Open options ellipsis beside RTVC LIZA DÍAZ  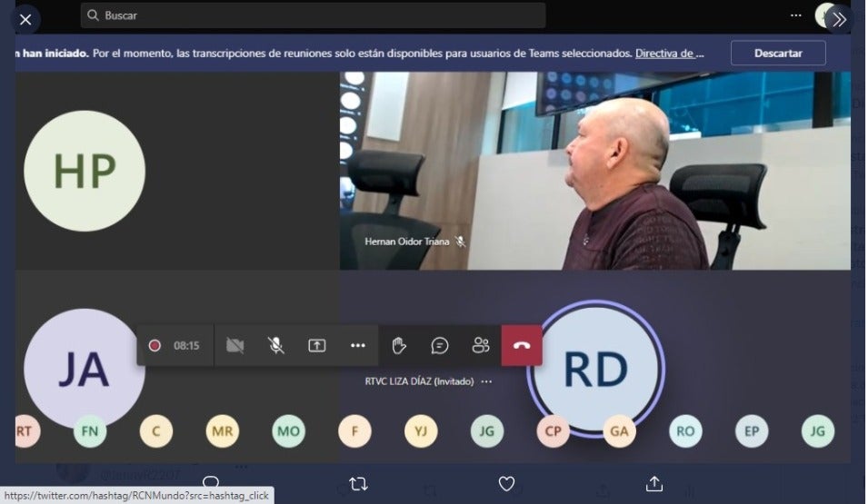pos(486,381)
